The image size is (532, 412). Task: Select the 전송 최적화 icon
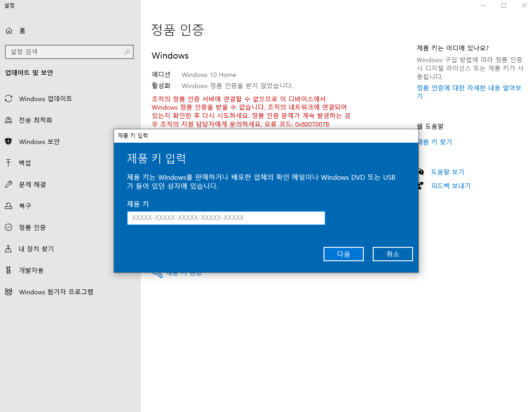coord(9,120)
